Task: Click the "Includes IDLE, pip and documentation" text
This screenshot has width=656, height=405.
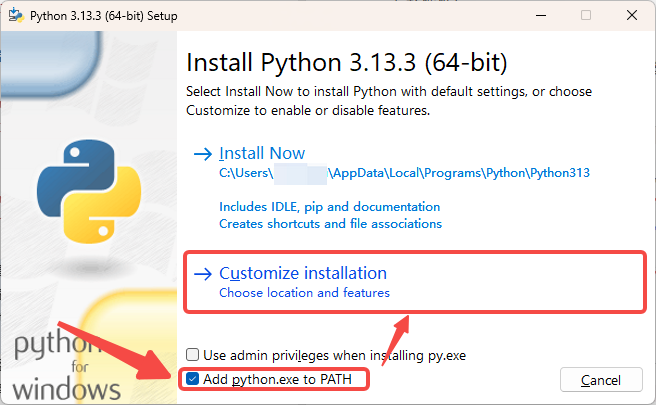Action: click(x=329, y=207)
